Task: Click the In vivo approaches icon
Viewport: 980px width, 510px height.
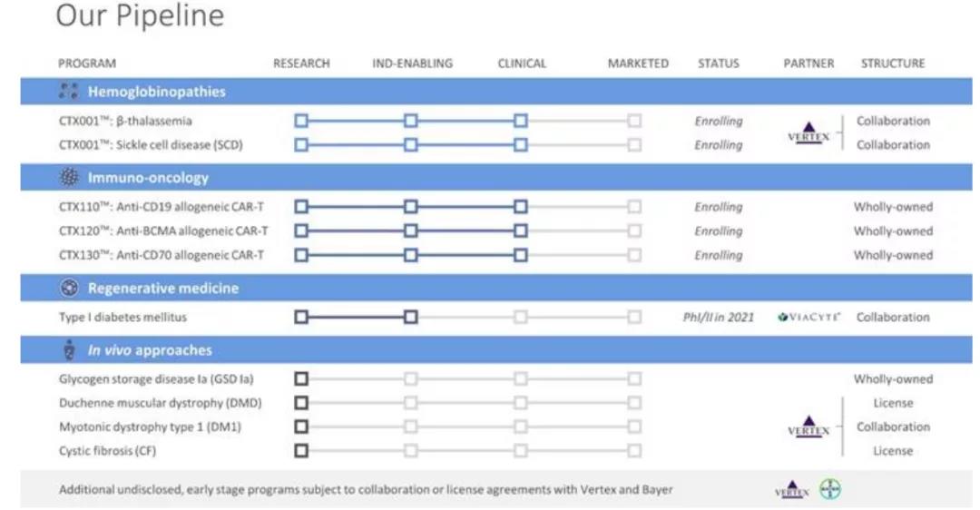Action: (x=68, y=350)
